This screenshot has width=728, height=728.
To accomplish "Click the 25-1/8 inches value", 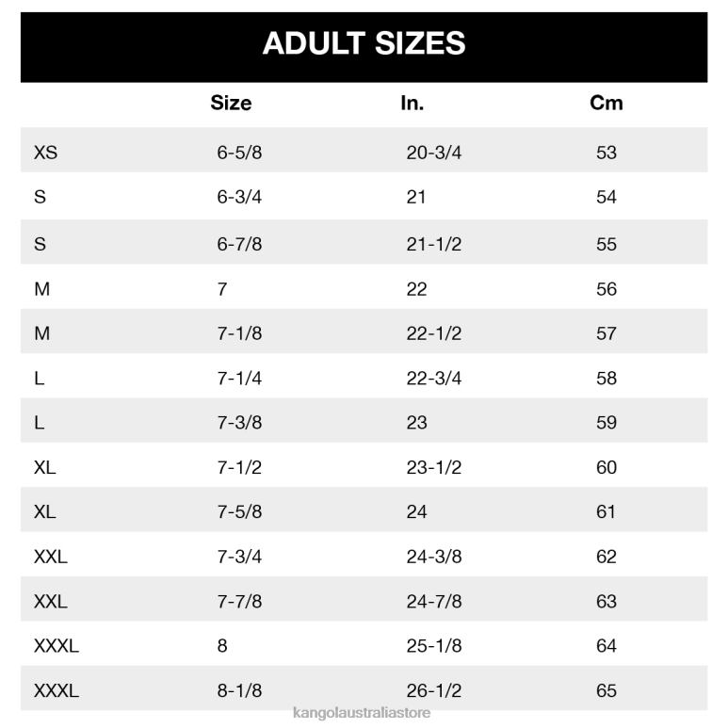I will coord(433,646).
